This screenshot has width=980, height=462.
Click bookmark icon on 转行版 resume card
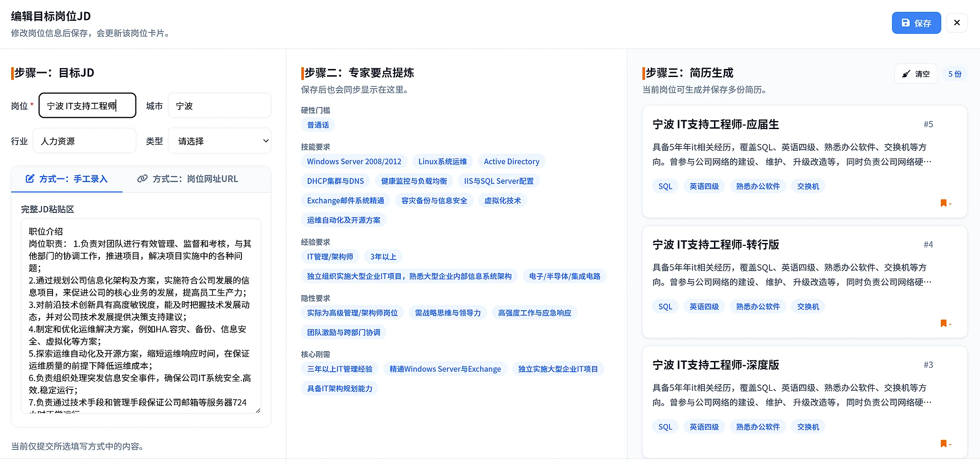point(943,323)
